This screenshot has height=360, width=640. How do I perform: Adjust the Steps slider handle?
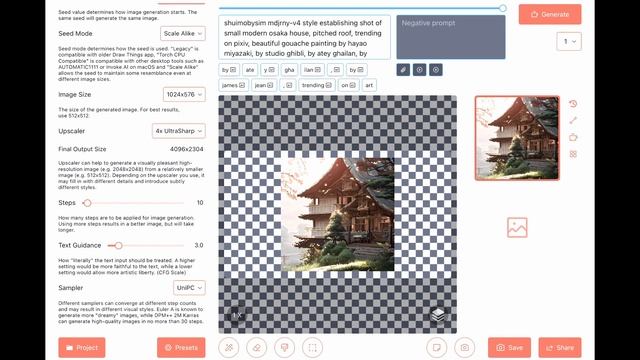87,203
